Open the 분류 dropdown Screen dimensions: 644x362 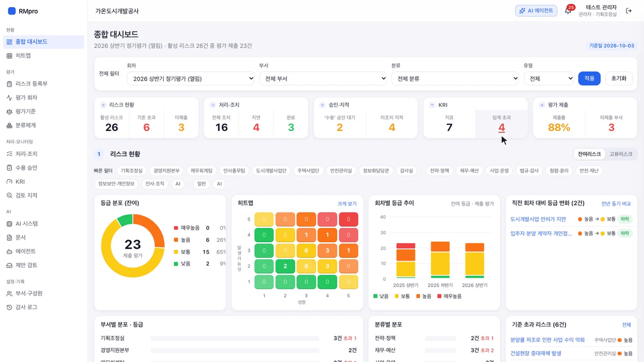(x=455, y=78)
